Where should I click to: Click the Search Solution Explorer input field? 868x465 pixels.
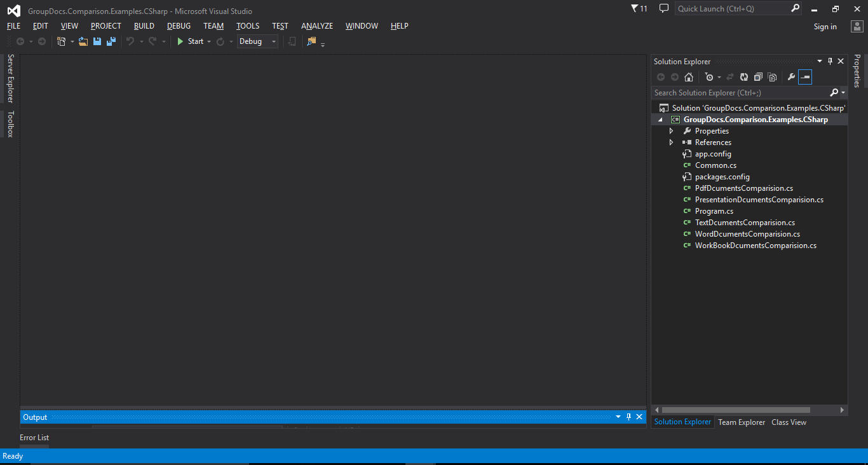[x=740, y=93]
